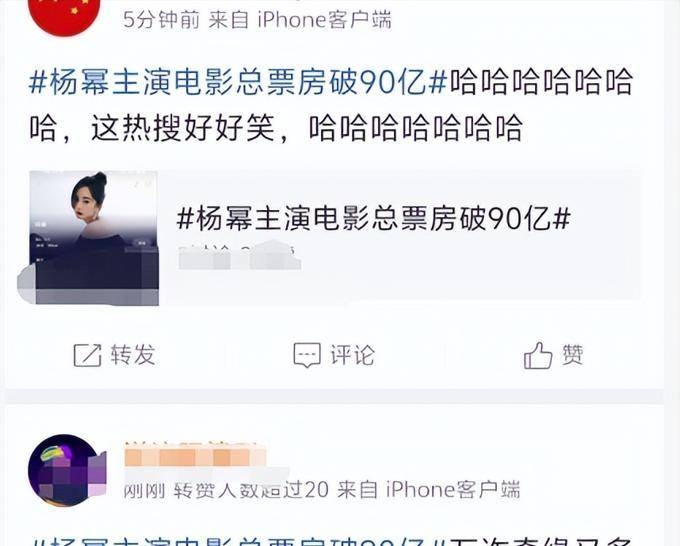Image resolution: width=680 pixels, height=546 pixels.
Task: Like the post with thumbs-up icon
Action: point(538,355)
